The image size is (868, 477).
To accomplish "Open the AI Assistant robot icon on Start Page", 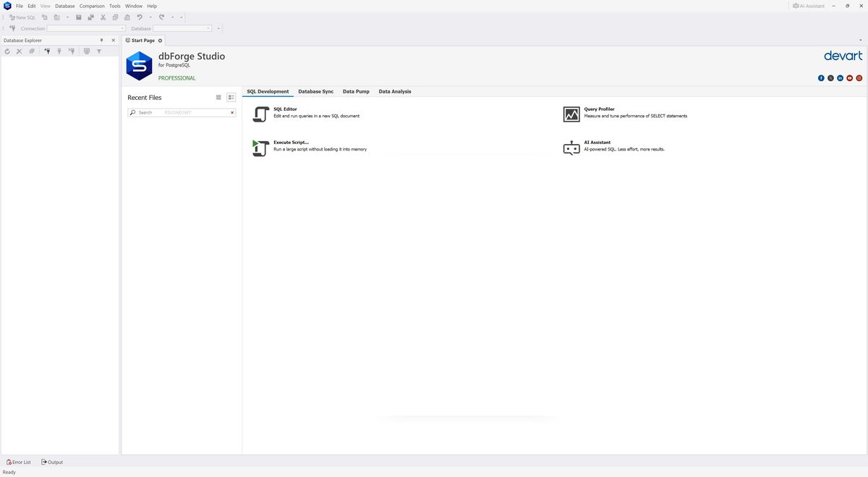I will pyautogui.click(x=571, y=148).
